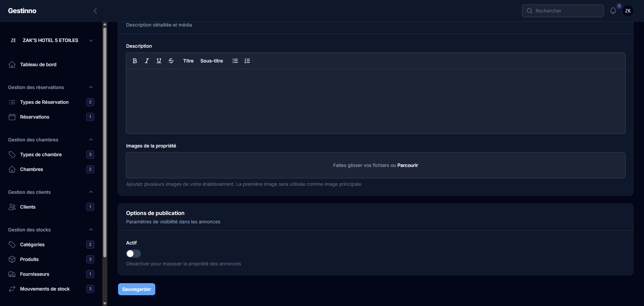Open notifications bell

[x=613, y=11]
